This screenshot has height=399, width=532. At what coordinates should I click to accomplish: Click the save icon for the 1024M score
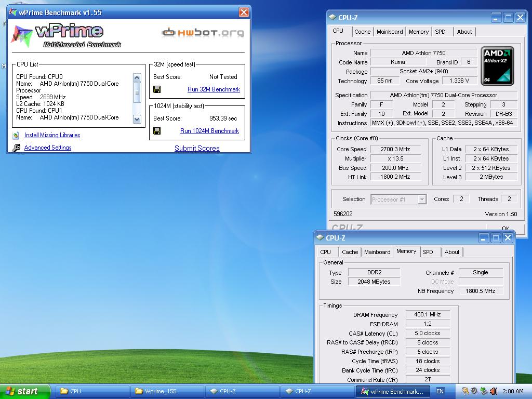tap(157, 130)
